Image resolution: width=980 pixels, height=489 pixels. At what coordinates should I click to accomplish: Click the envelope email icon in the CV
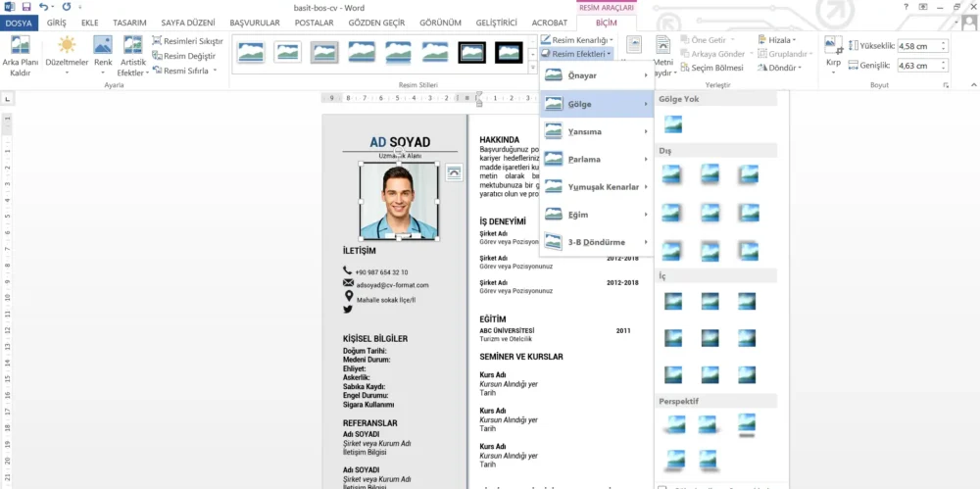tap(348, 283)
